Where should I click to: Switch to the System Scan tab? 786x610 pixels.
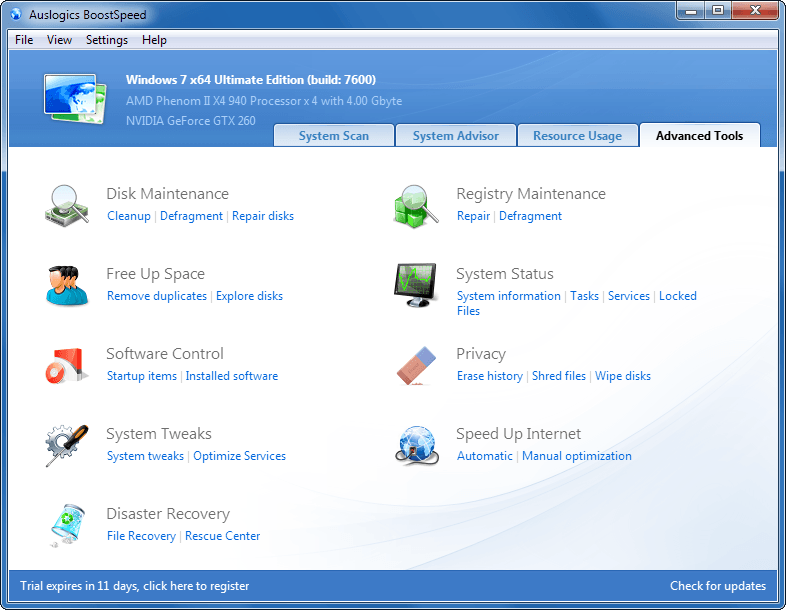(333, 136)
